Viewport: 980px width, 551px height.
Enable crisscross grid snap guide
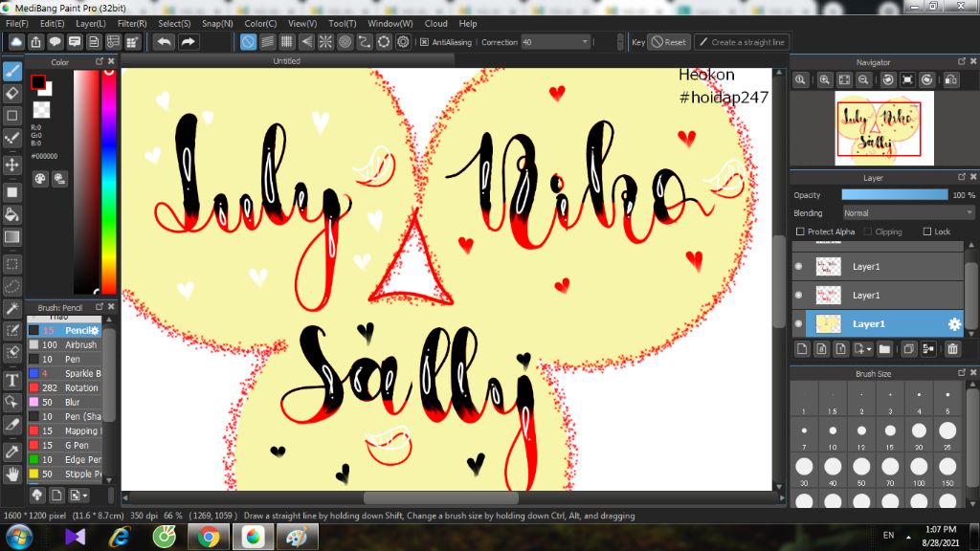[x=287, y=42]
